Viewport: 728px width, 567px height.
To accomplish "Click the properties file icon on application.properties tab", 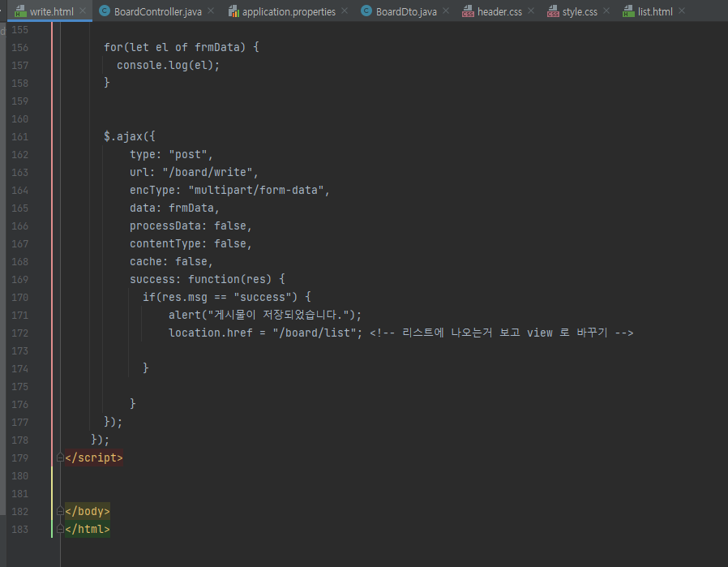I will coord(233,11).
